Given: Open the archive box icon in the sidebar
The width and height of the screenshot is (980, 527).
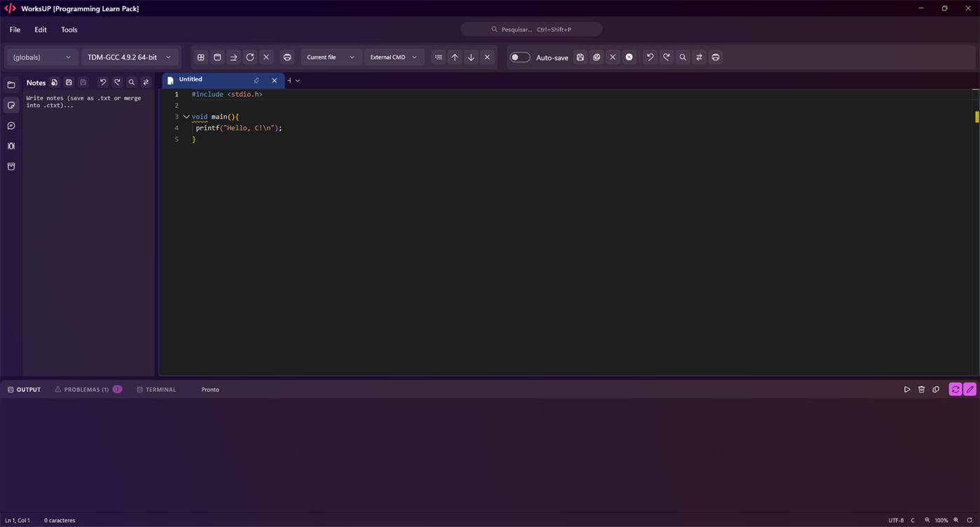Looking at the screenshot, I should [x=11, y=167].
